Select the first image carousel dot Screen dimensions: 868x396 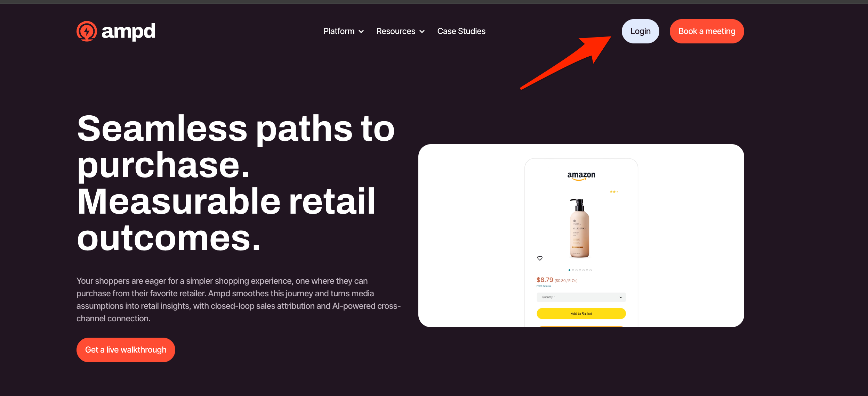(569, 270)
